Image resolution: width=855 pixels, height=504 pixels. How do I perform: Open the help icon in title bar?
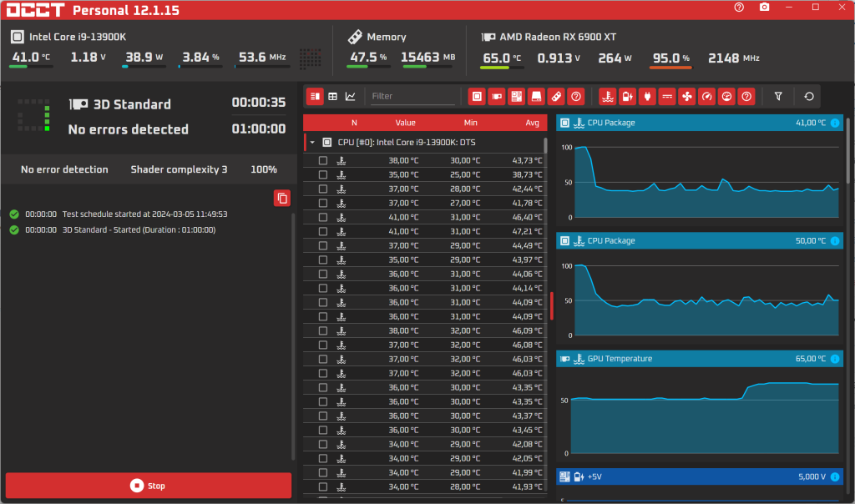[739, 7]
